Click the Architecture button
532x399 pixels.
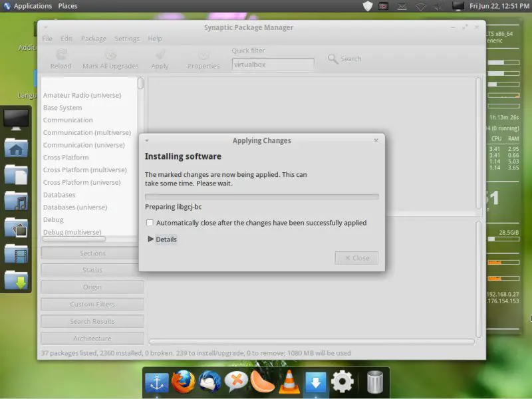(x=92, y=338)
